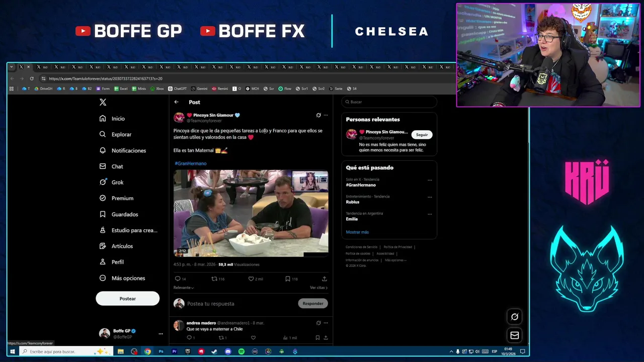Open Discord from the taskbar
This screenshot has height=362, width=644.
[x=228, y=351]
